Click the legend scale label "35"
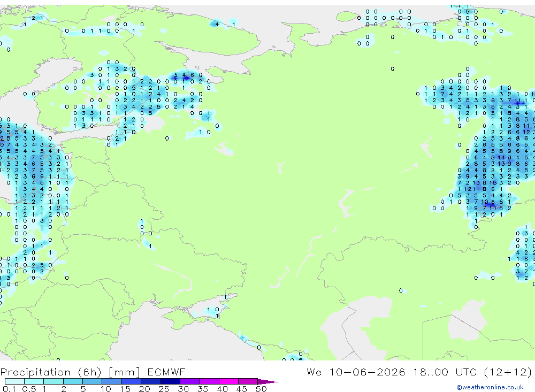Viewport: 535px width, 392px height. pos(203,389)
